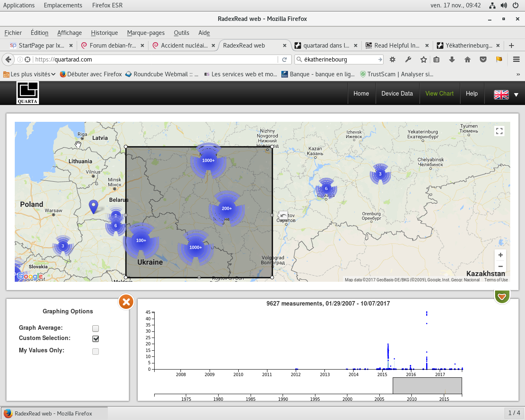Show more bookmarks with the overflow chevron
The height and width of the screenshot is (420, 525).
518,74
